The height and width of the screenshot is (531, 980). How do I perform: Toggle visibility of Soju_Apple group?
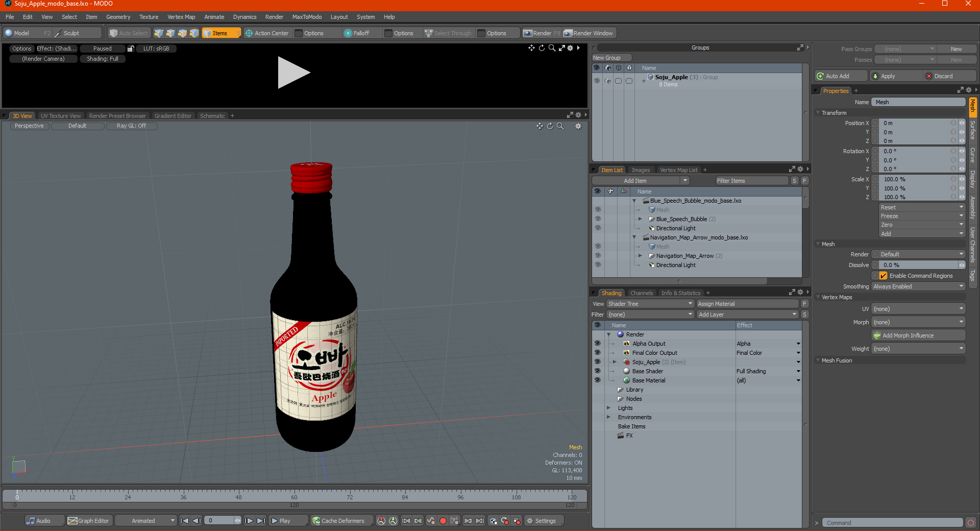coord(597,81)
